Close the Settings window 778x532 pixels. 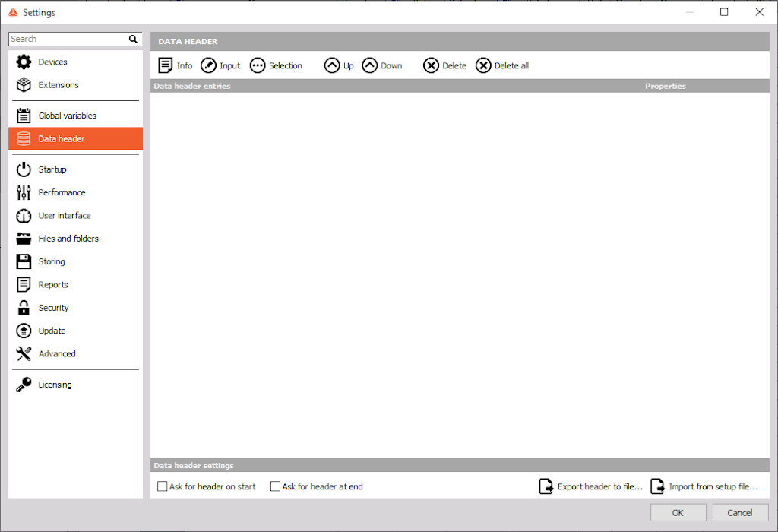(x=759, y=12)
